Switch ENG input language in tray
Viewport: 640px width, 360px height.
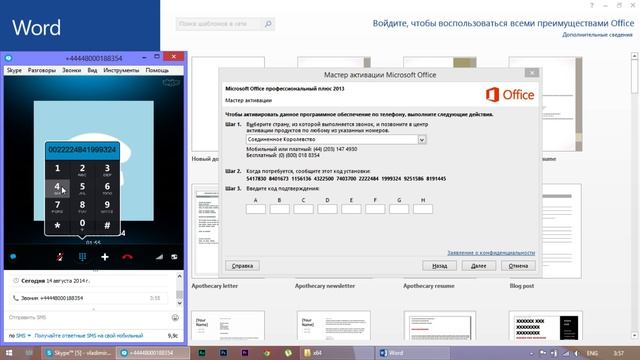click(x=592, y=353)
